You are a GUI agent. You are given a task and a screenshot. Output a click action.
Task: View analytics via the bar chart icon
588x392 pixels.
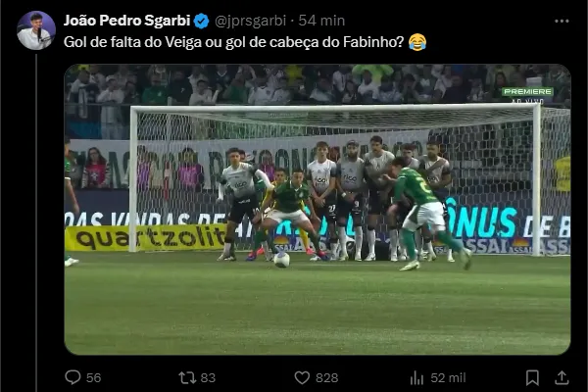coord(416,377)
